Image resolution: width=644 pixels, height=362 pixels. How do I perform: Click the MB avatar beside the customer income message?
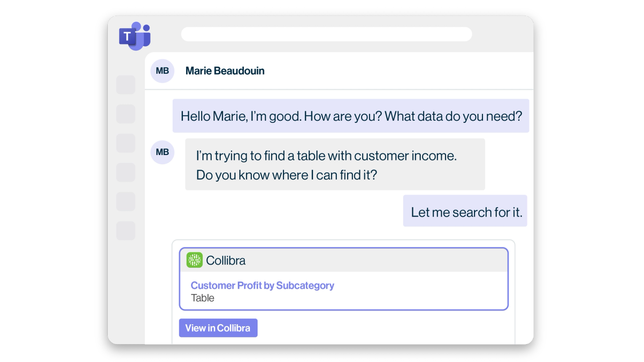[162, 152]
